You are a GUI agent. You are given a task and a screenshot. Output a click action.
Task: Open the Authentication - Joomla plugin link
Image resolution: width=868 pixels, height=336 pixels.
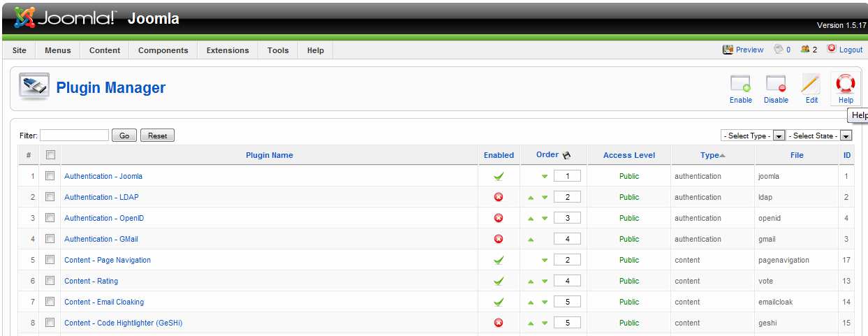tap(103, 176)
